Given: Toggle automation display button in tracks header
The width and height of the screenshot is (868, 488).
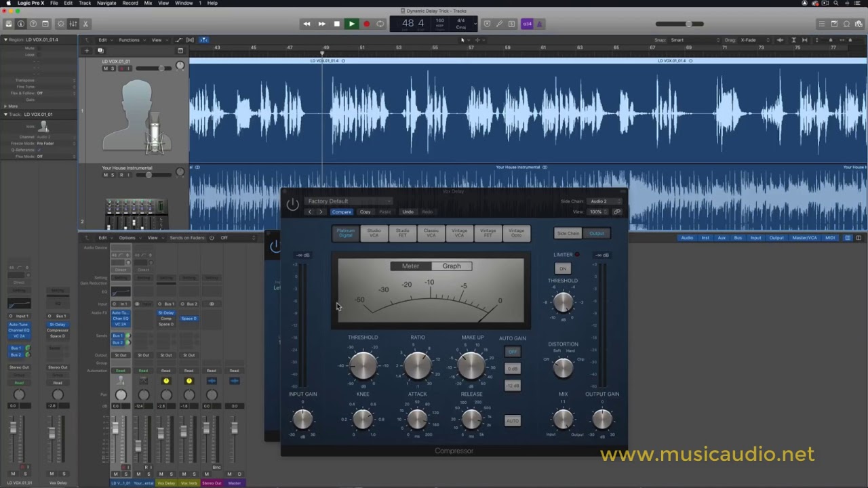Looking at the screenshot, I should (x=179, y=40).
